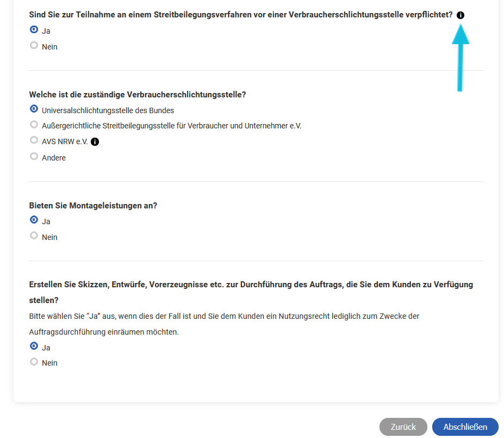Complete the form via Abschließen
Image resolution: width=504 pixels, height=438 pixels.
point(465,427)
